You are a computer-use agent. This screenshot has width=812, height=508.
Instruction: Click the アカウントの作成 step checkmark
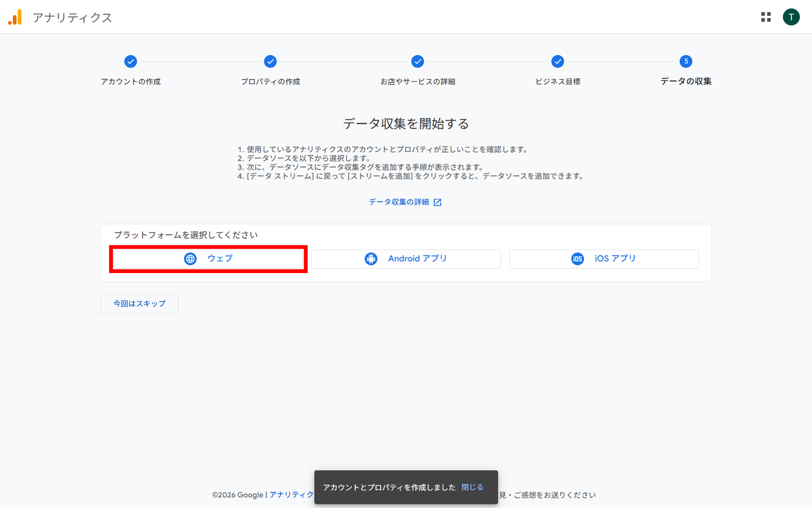click(130, 62)
